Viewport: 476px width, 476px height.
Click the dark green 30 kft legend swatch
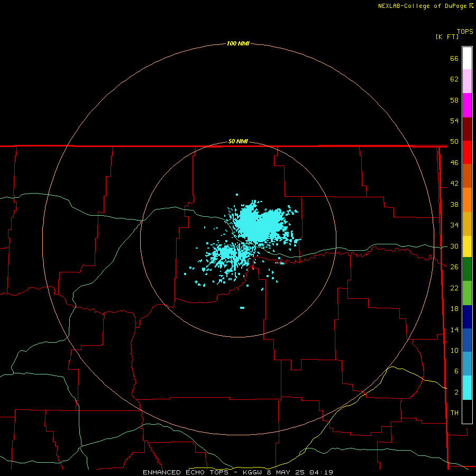point(467,269)
